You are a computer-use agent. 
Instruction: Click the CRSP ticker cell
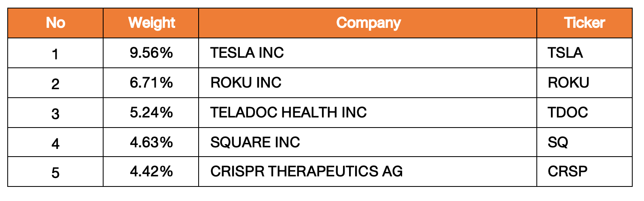pos(567,172)
